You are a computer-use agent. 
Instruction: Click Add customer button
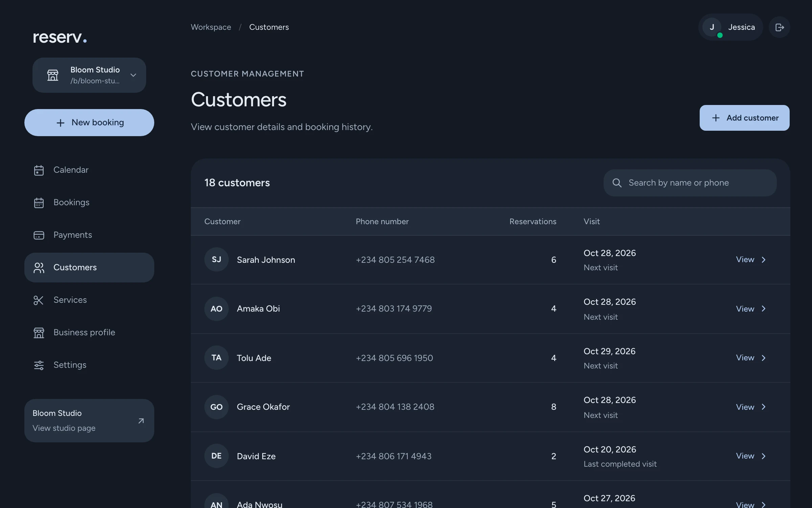(x=744, y=118)
